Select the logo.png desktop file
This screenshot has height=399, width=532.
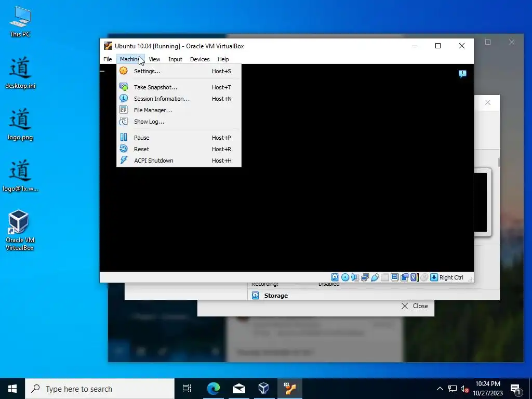(x=20, y=124)
